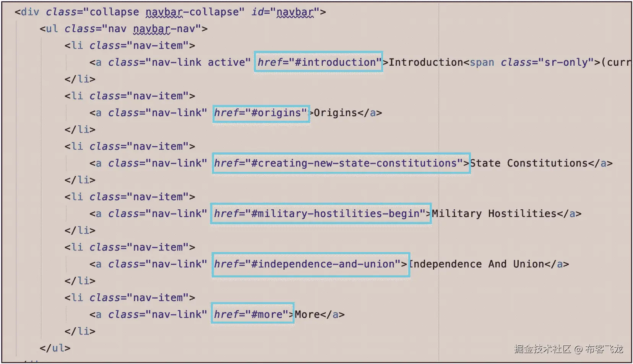Click the highlighted #military-hostilities-begin href
The width and height of the screenshot is (633, 364).
tap(320, 214)
